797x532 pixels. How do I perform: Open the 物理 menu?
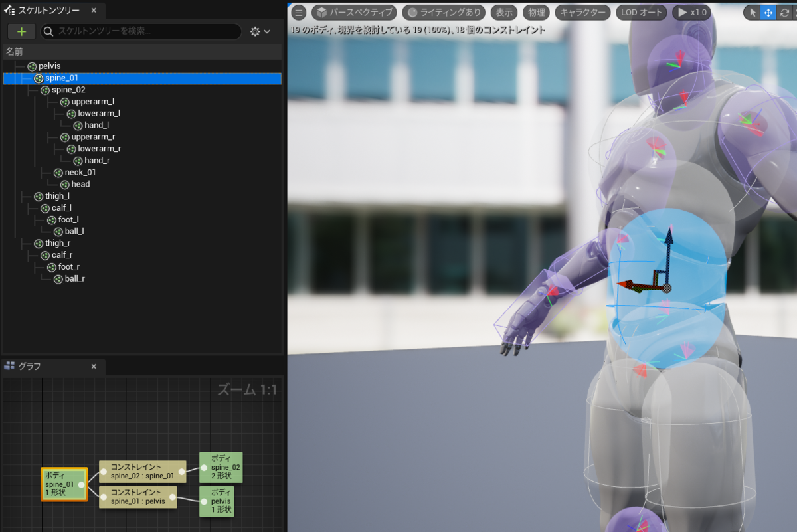[x=537, y=13]
